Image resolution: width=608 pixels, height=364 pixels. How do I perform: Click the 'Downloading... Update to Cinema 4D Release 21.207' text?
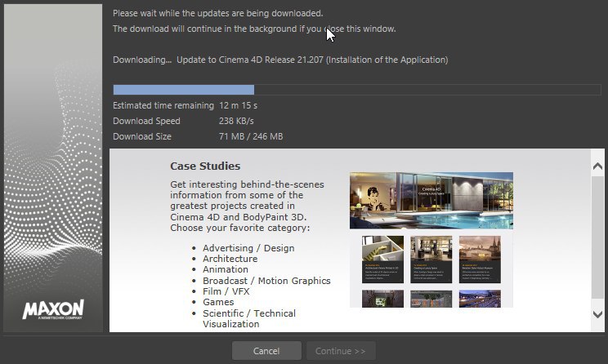(x=280, y=60)
